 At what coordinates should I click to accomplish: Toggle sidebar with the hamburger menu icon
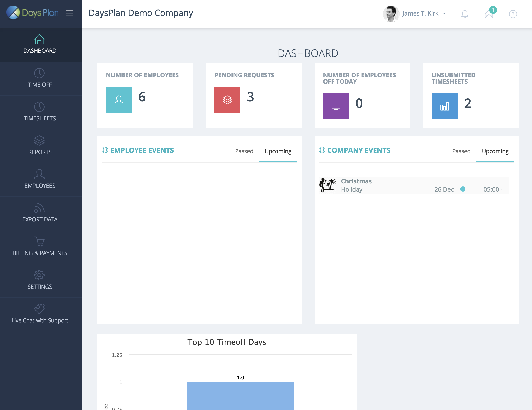69,13
